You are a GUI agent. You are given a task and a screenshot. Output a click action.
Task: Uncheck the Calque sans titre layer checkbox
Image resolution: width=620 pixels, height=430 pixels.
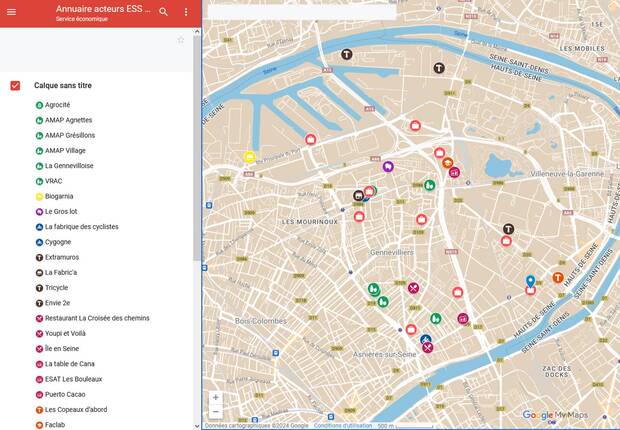16,86
